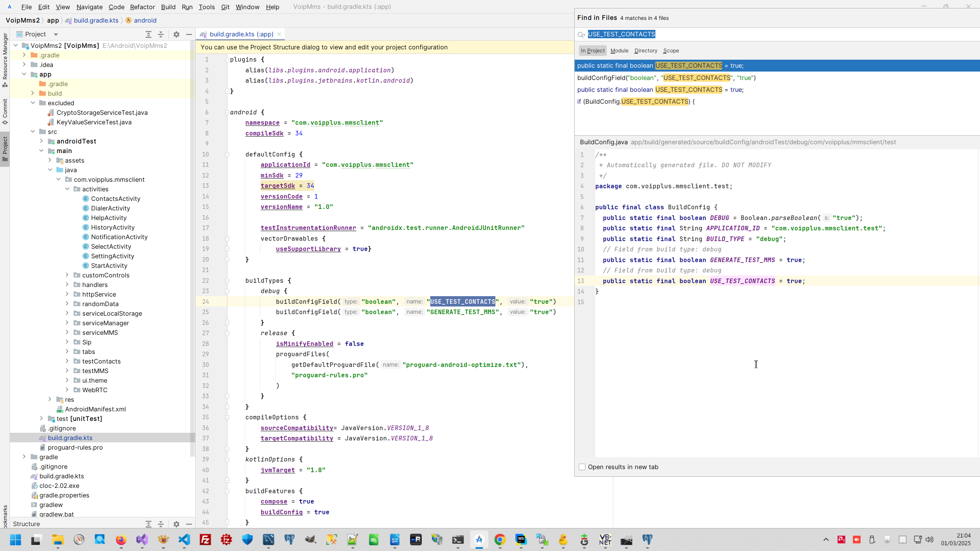Open the Refactor menu

click(142, 7)
